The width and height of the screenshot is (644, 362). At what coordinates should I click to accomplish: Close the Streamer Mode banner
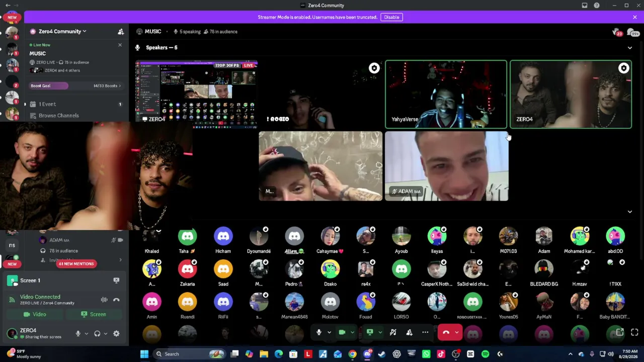[x=635, y=17]
